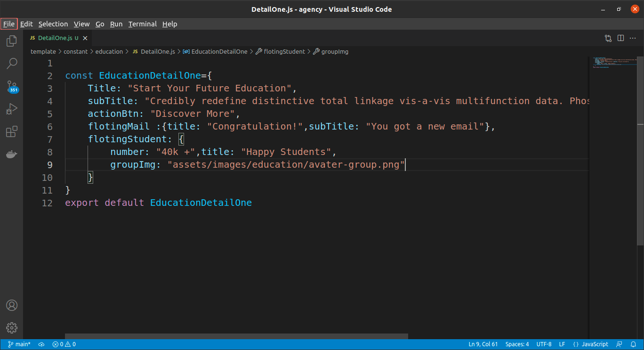Open the Extensions view
Screen dimensions: 644x350
[11, 131]
